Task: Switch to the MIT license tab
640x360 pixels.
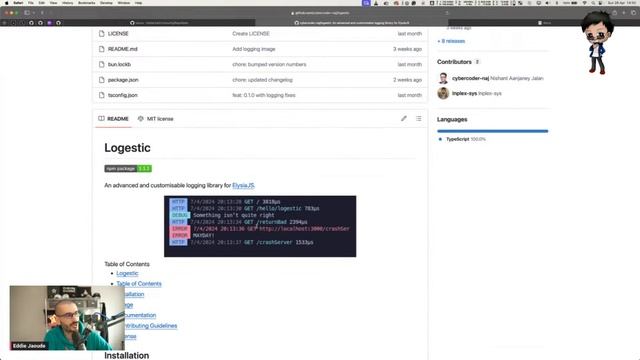Action: 156,119
